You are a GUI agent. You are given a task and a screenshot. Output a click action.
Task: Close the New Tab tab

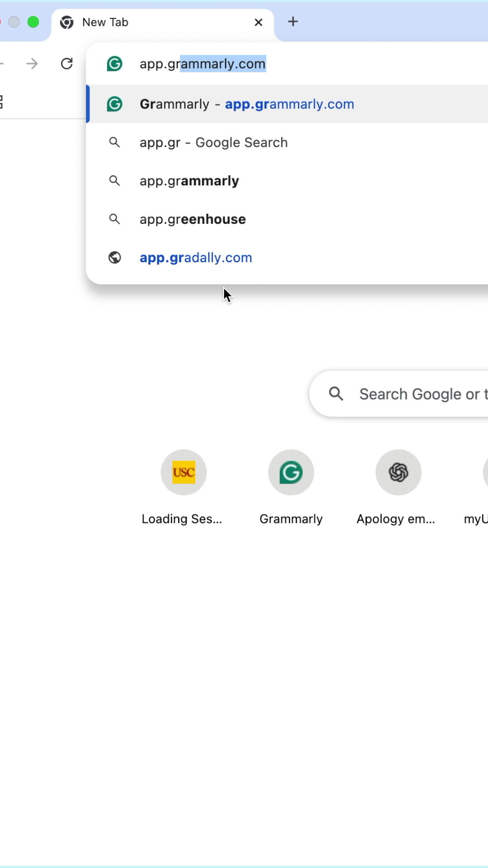[258, 22]
